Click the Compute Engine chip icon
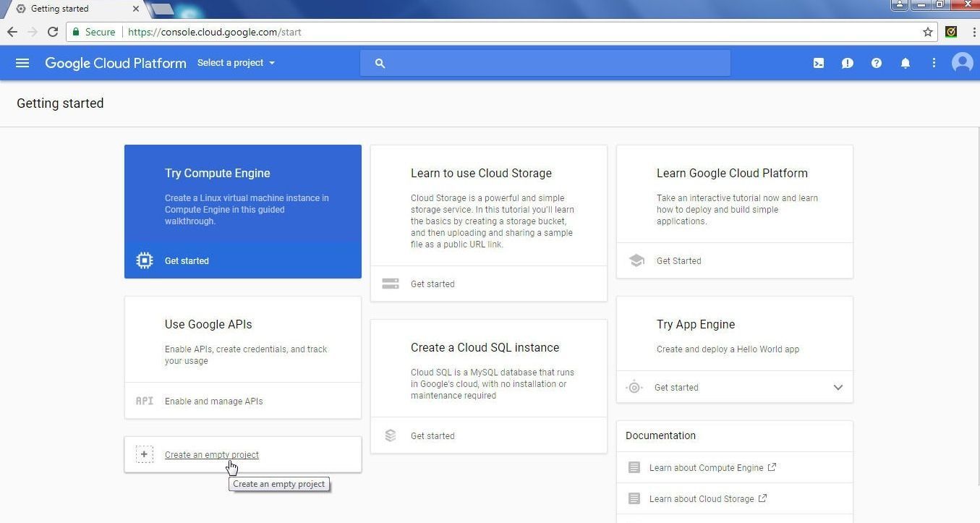The width and height of the screenshot is (980, 523). click(x=145, y=260)
